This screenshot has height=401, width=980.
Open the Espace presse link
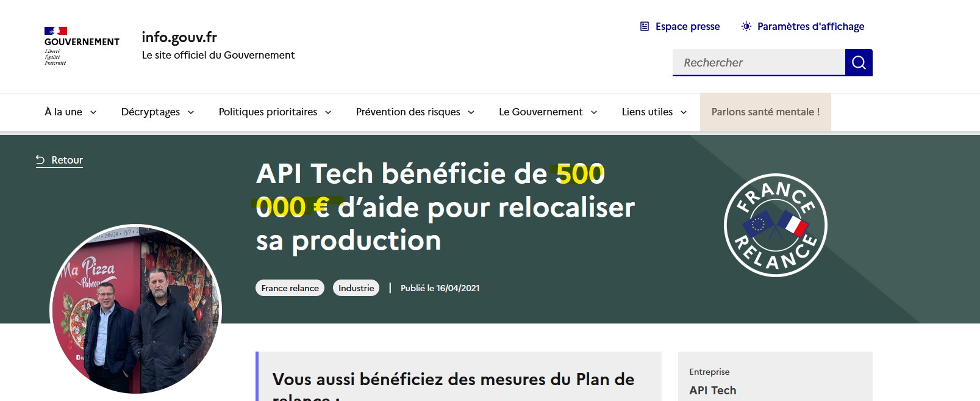click(687, 26)
